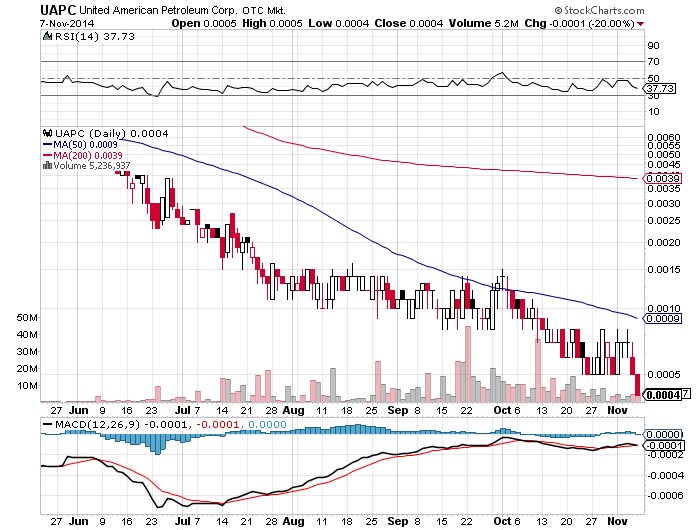Click the last red candlestick in November
This screenshot has width=700, height=530.
click(638, 384)
